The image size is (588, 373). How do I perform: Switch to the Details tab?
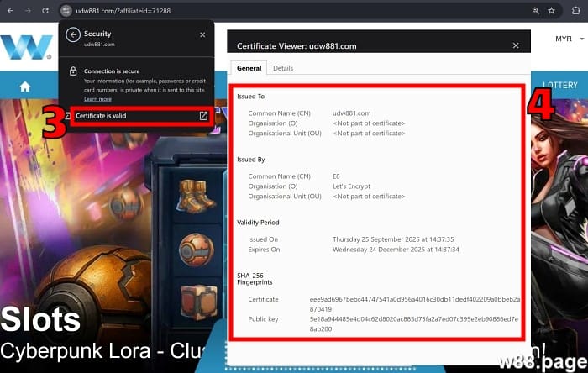click(283, 68)
